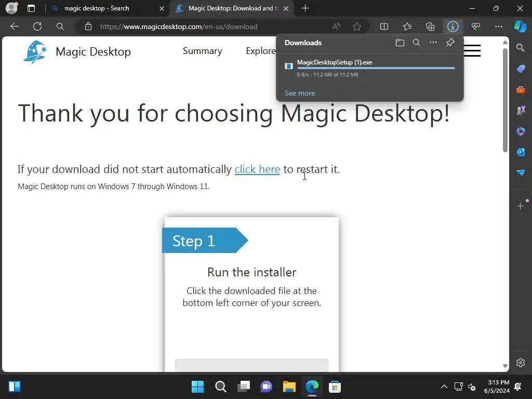Refresh the Magic Desktop page
This screenshot has height=399, width=532.
(x=37, y=26)
